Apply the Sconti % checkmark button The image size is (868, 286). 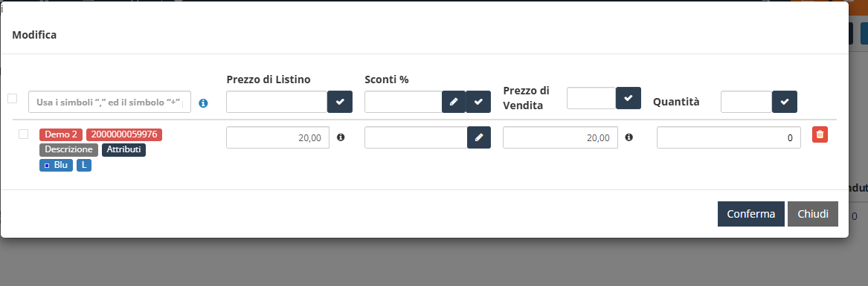click(x=478, y=102)
